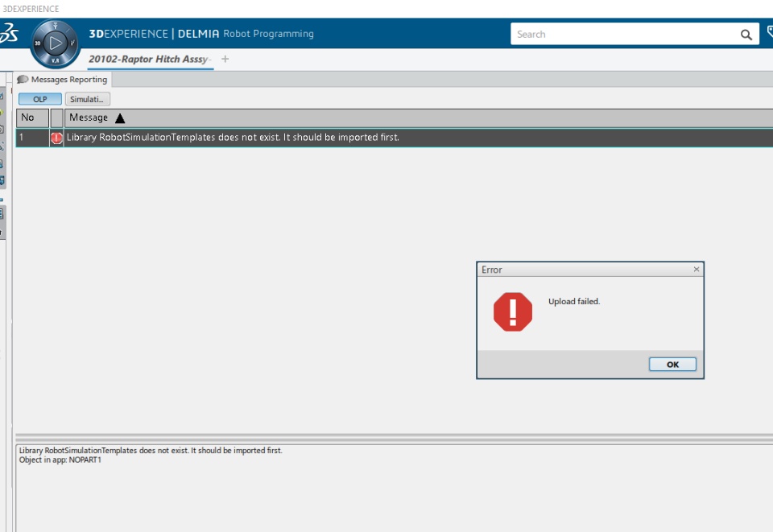Sort by the Message column header
This screenshot has width=773, height=532.
click(x=419, y=118)
